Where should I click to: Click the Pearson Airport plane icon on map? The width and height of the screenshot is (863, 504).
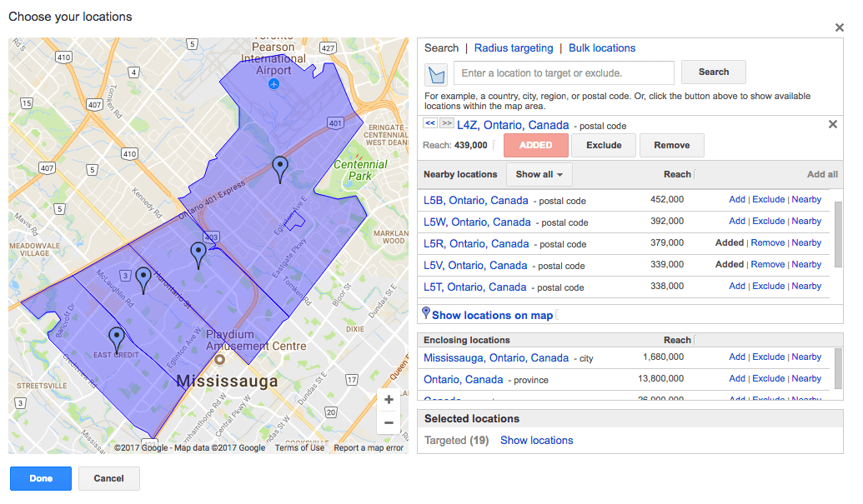tap(273, 83)
